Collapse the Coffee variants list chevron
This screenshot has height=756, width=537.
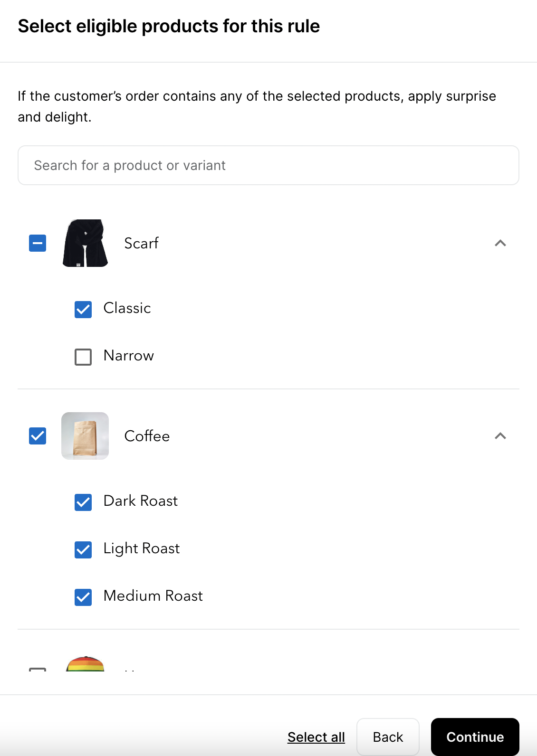(x=500, y=436)
